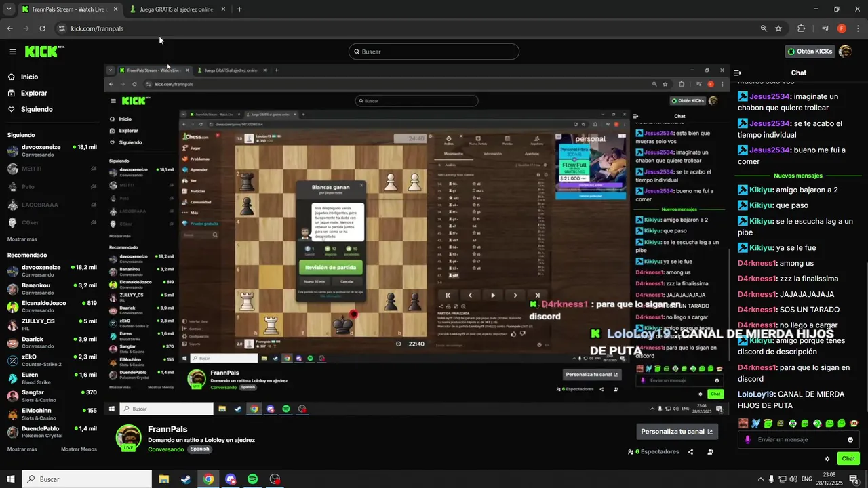Click the share stream icon
868x488 pixels.
pos(690,452)
